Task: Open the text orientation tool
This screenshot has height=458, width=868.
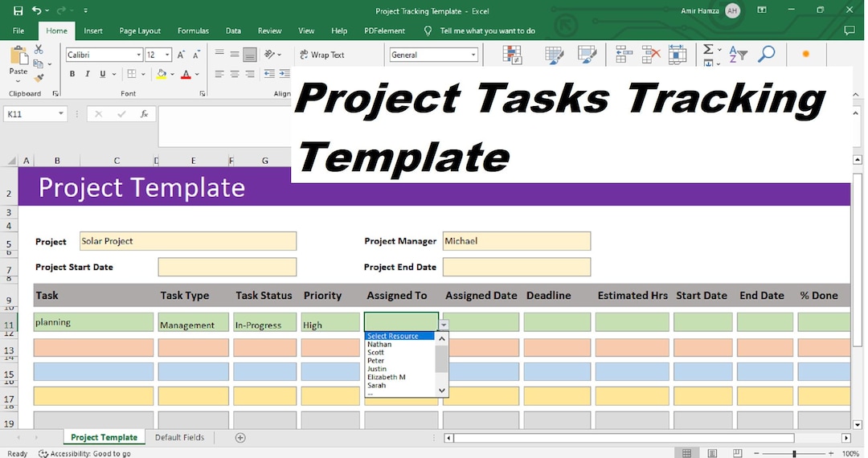Action: (269, 54)
